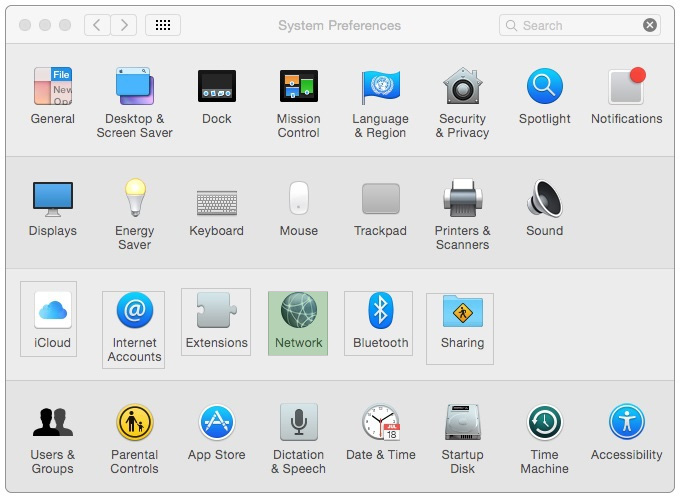Image resolution: width=680 pixels, height=498 pixels.
Task: Open the Dock preferences
Action: [x=217, y=96]
